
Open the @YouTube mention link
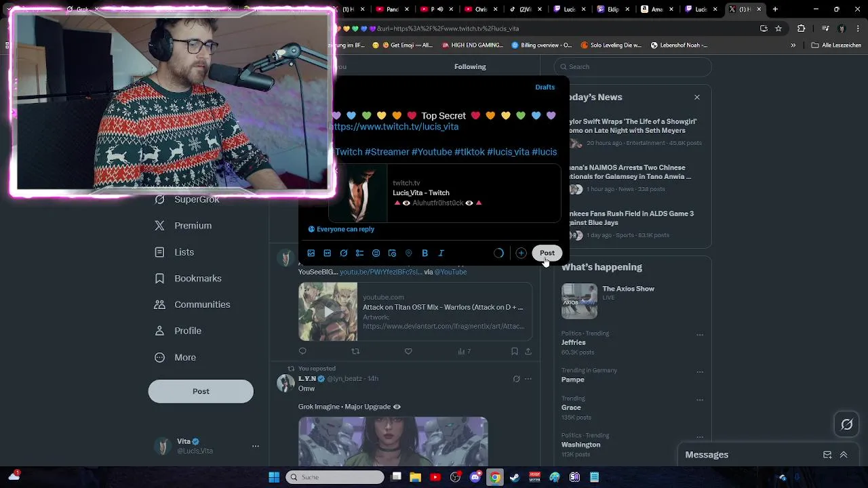pyautogui.click(x=450, y=272)
